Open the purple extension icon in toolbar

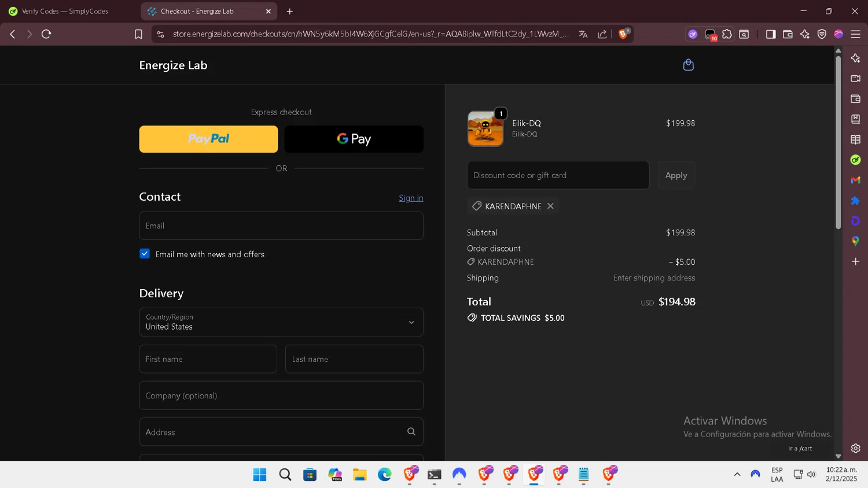(x=693, y=34)
